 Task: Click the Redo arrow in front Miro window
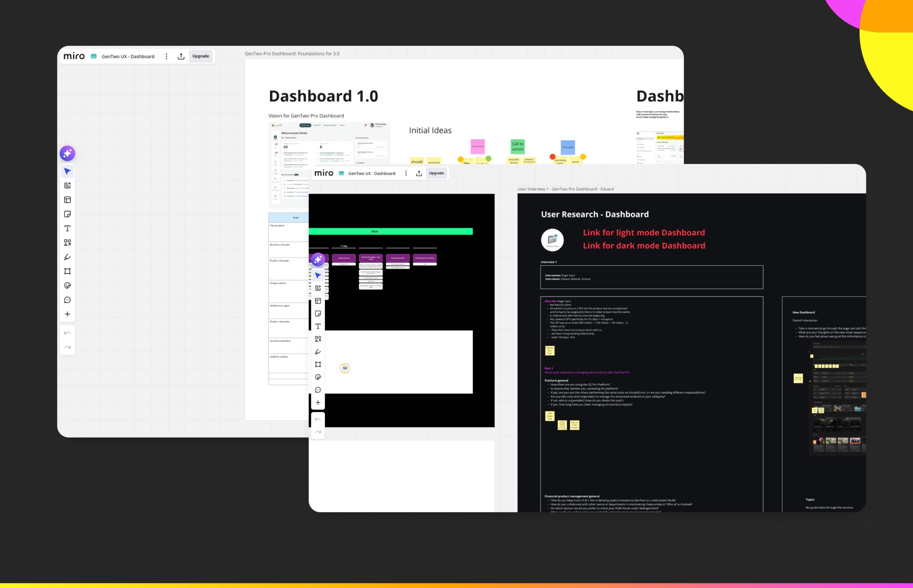pyautogui.click(x=318, y=432)
